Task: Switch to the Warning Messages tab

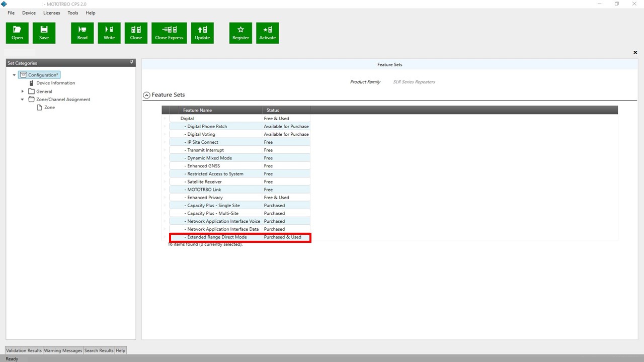Action: 62,350
